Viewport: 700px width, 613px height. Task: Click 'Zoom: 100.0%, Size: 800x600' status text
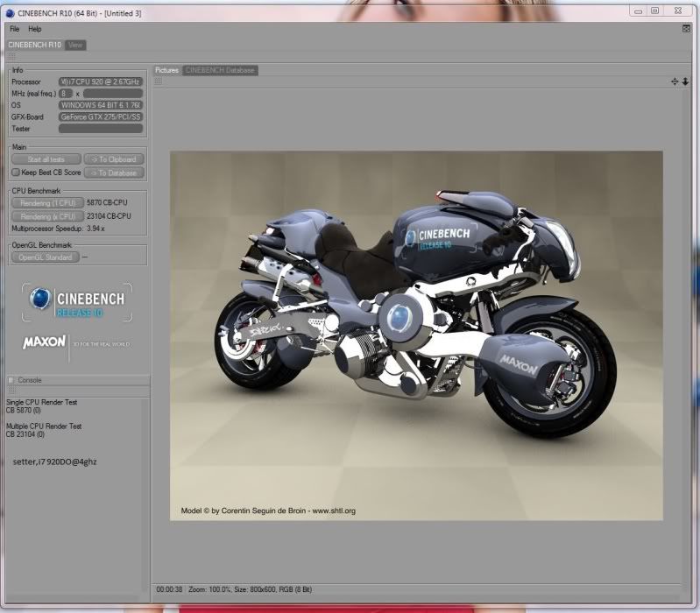coord(231,589)
